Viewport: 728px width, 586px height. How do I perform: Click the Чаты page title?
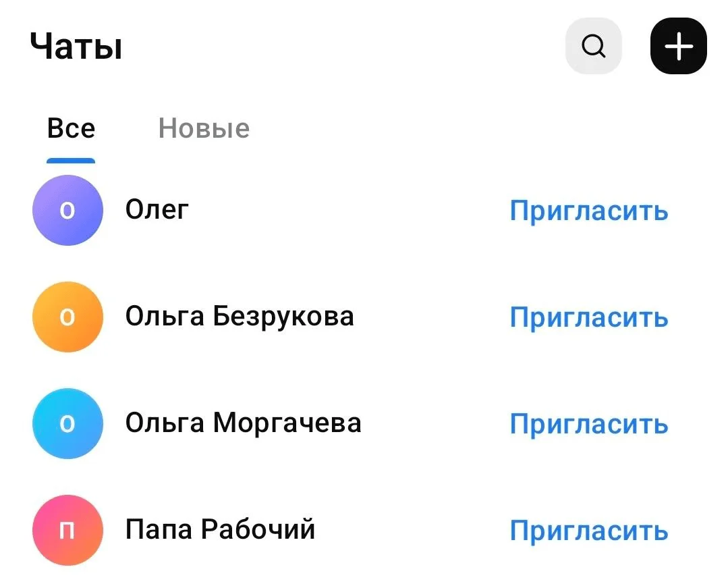(x=76, y=47)
